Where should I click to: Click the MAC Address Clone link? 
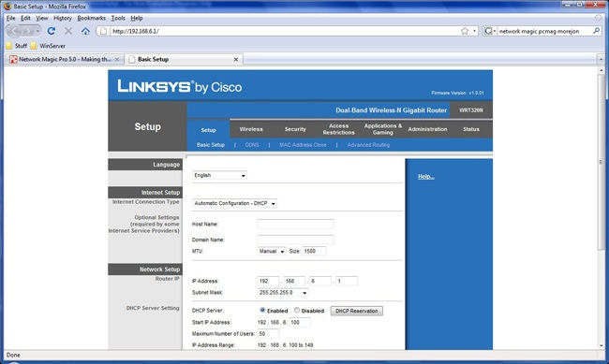[303, 145]
